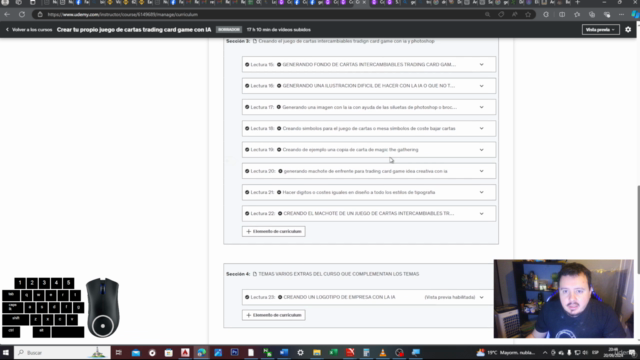Image resolution: width=640 pixels, height=360 pixels.
Task: Open Microsoft Edge on the taskbar
Action: [x=202, y=353]
